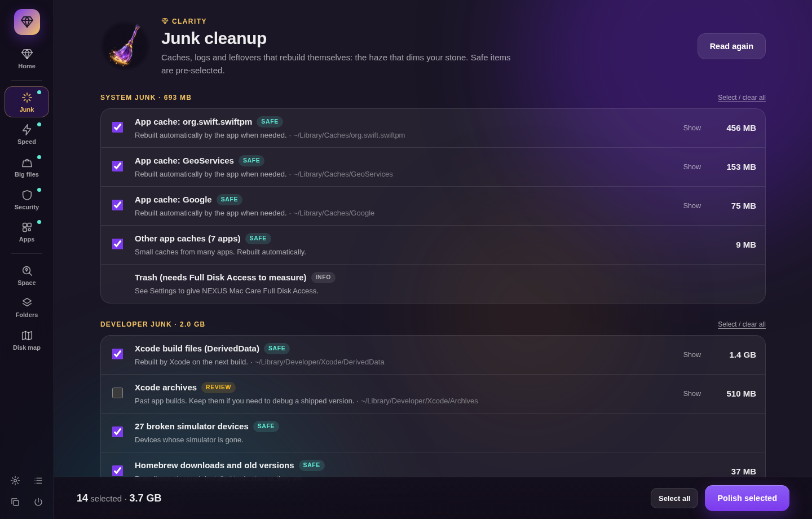Click the list icon in sidebar bottom
The width and height of the screenshot is (812, 519).
click(38, 481)
